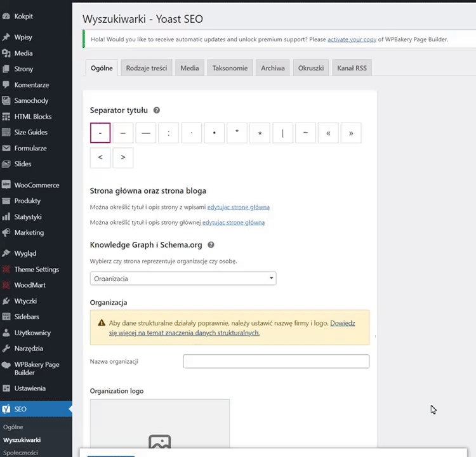
Task: Select the colon title separator
Action: coord(168,133)
